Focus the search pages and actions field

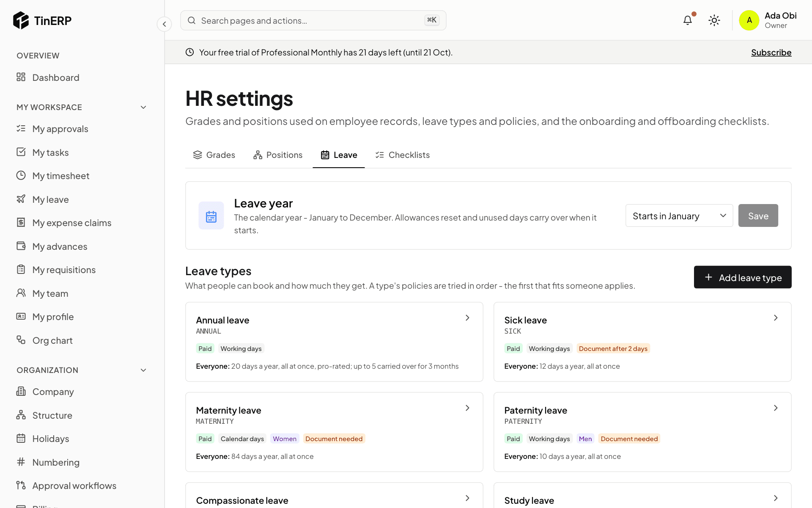[x=313, y=20]
